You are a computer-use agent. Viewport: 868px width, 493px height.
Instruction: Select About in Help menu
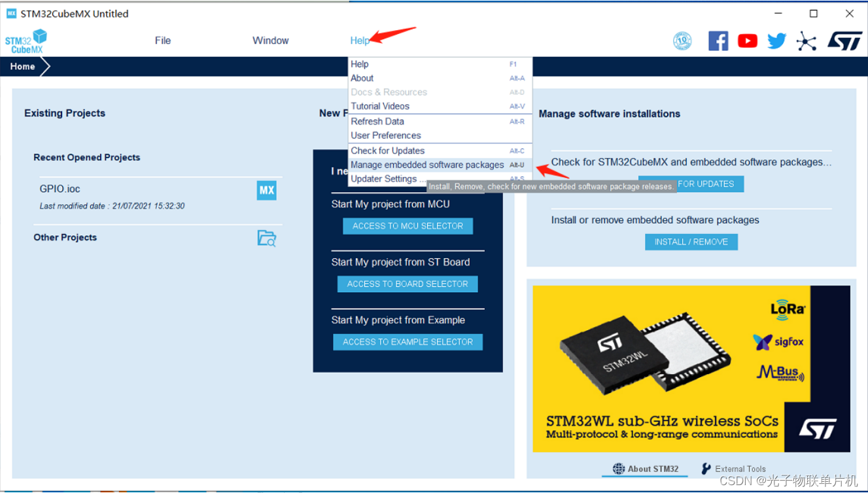440,78
